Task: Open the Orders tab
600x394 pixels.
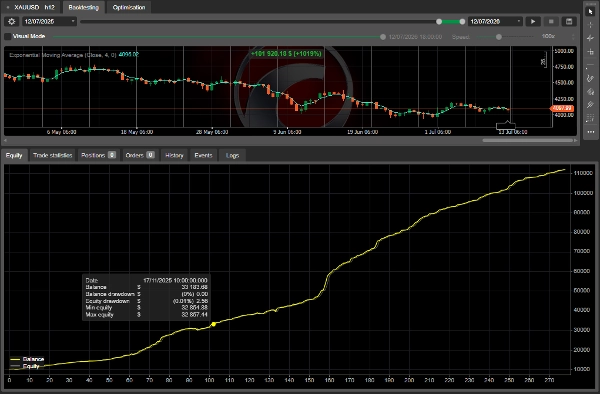Action: [x=140, y=155]
